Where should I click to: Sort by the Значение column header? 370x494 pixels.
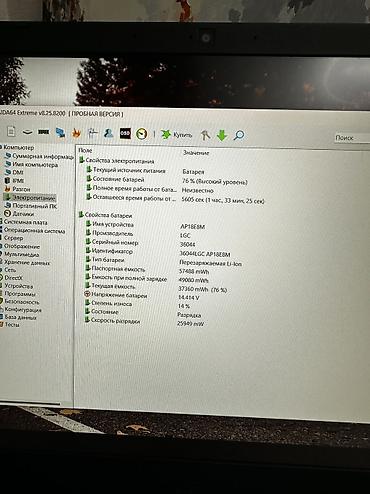pos(196,153)
